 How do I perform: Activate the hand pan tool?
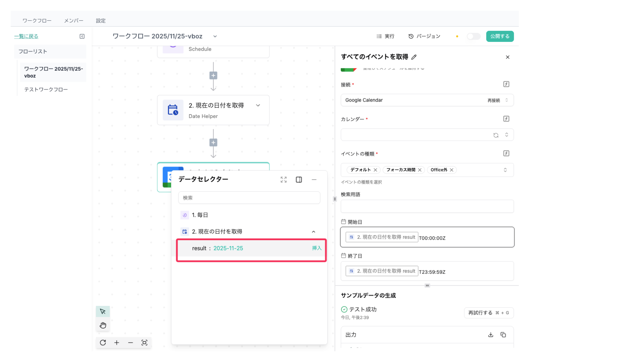(x=103, y=325)
